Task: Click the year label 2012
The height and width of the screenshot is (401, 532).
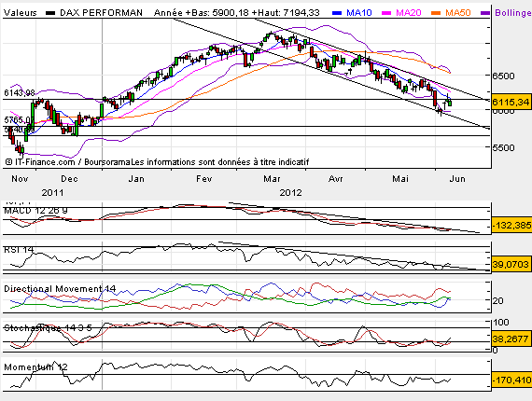Action: [x=290, y=192]
